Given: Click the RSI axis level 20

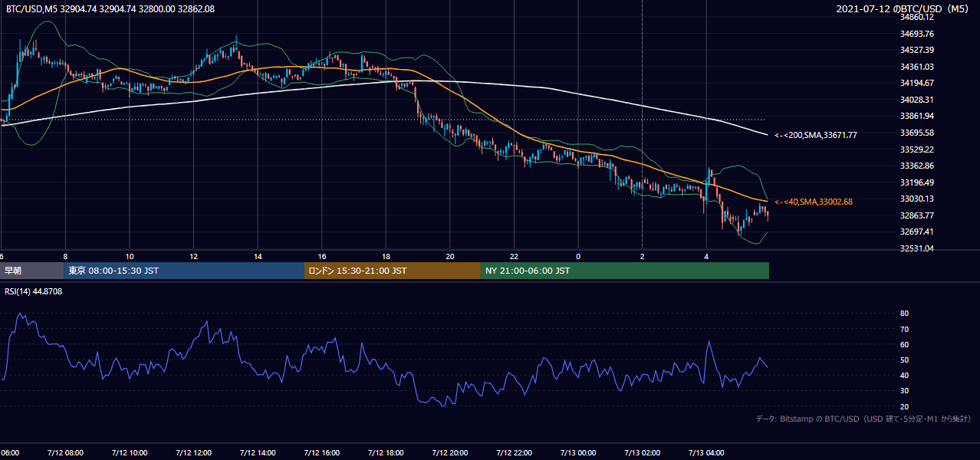Looking at the screenshot, I should 904,406.
